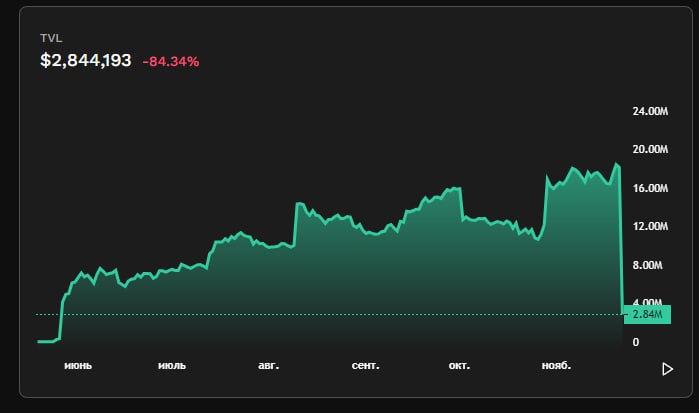Click the green 2.84M current value tag
699x413 pixels.
tap(649, 315)
